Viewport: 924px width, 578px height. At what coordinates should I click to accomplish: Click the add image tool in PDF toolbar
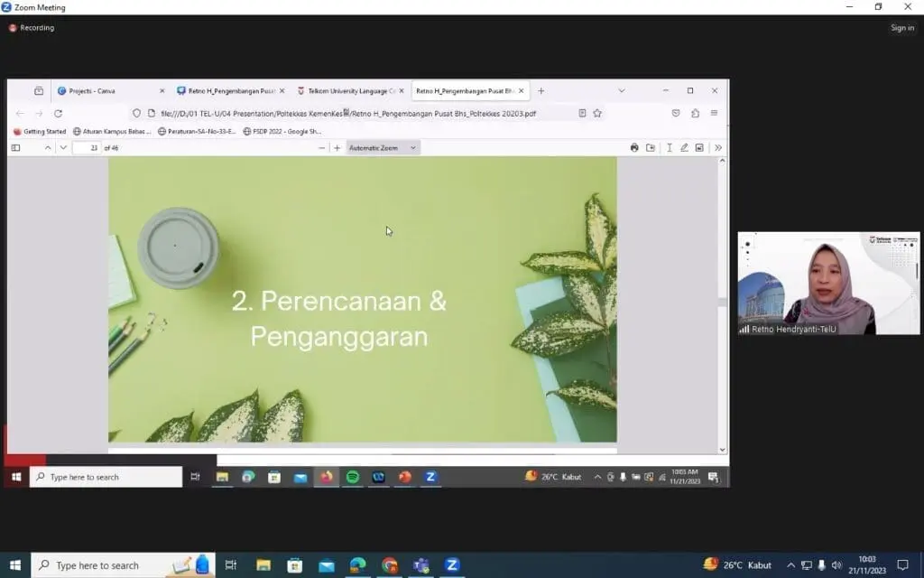(698, 148)
